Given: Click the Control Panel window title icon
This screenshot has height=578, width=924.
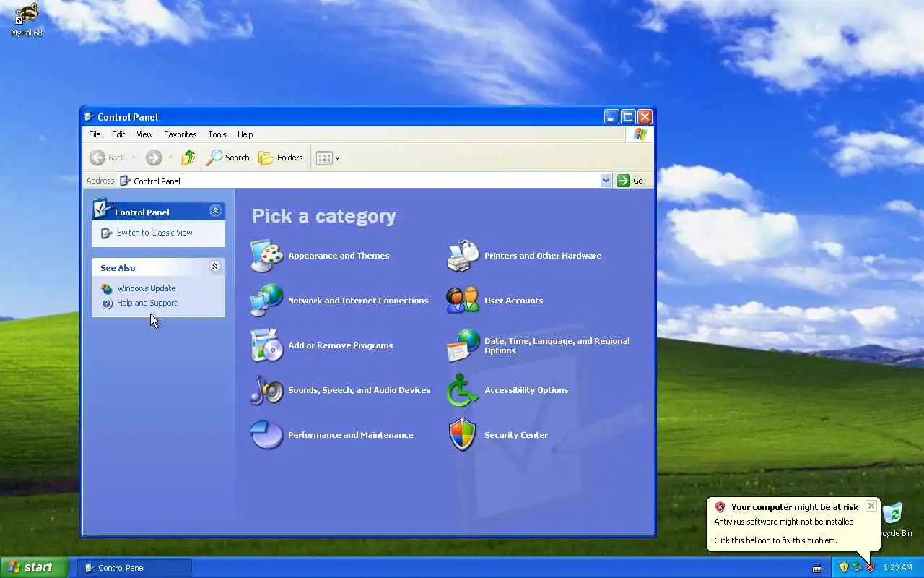Looking at the screenshot, I should click(x=90, y=117).
